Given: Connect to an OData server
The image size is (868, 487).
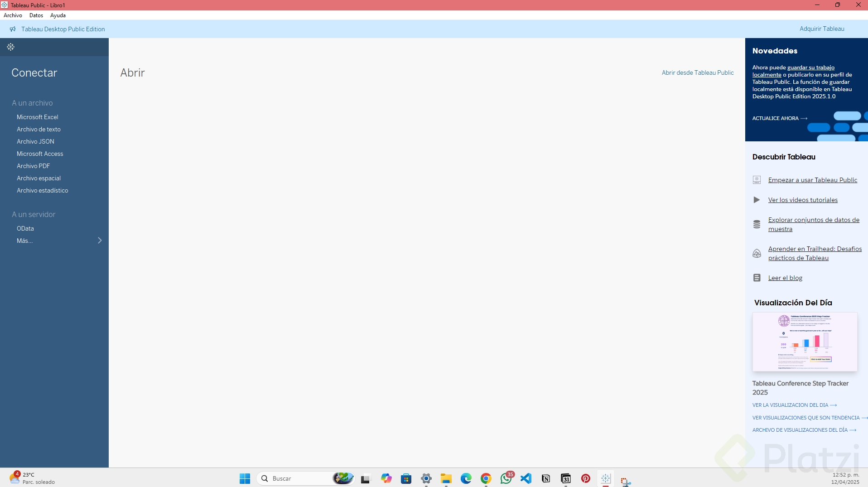Looking at the screenshot, I should click(25, 228).
